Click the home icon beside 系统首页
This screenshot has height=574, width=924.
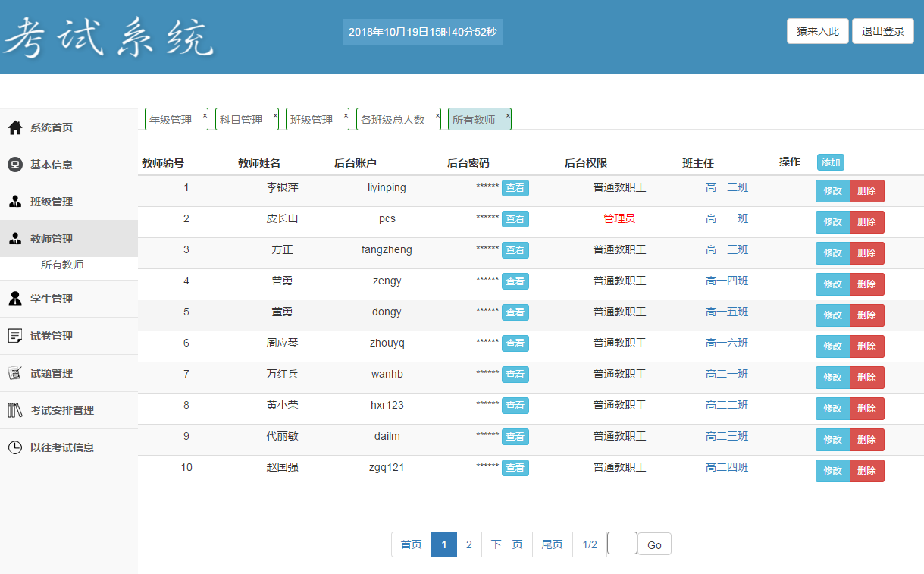[15, 127]
